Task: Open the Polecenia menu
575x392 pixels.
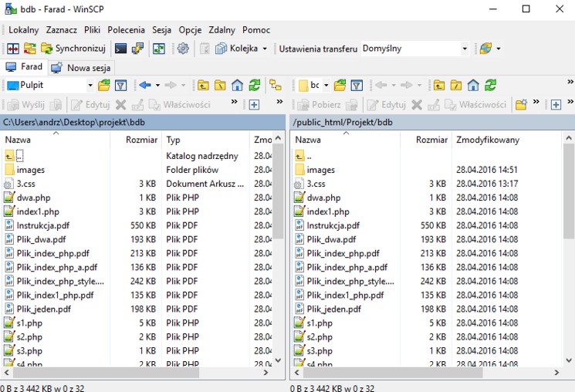Action: (x=126, y=30)
